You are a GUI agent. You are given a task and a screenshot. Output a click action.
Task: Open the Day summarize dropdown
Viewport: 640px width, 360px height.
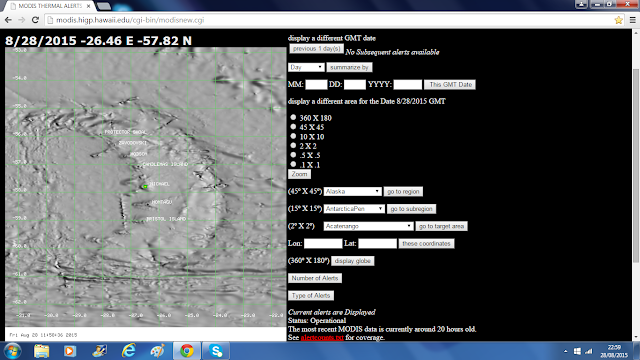tap(306, 67)
